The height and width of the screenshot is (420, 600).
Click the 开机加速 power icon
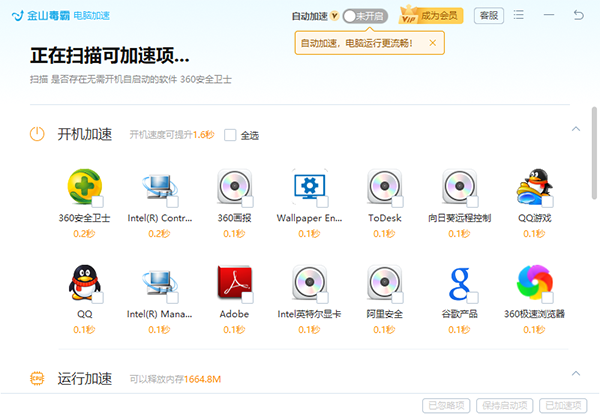click(x=37, y=134)
